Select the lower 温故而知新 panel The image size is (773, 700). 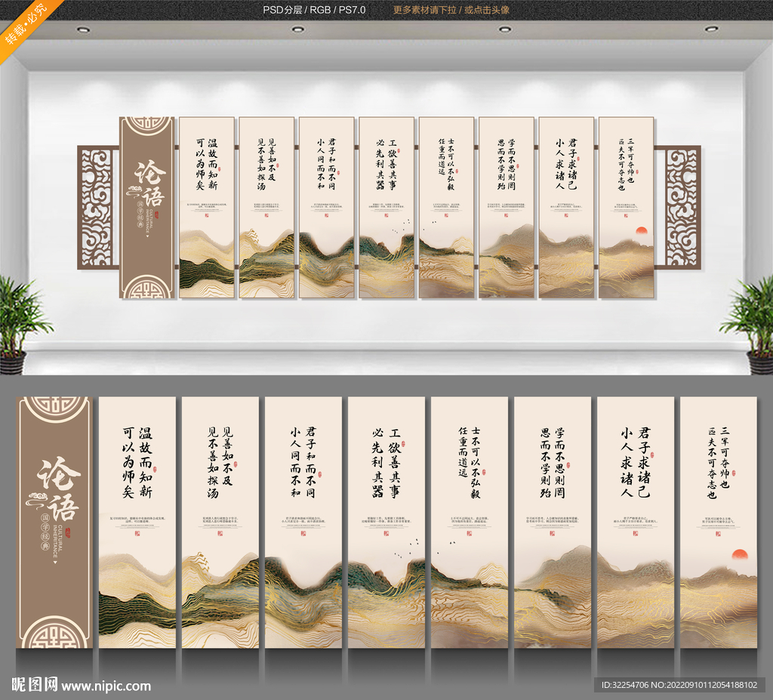137,521
